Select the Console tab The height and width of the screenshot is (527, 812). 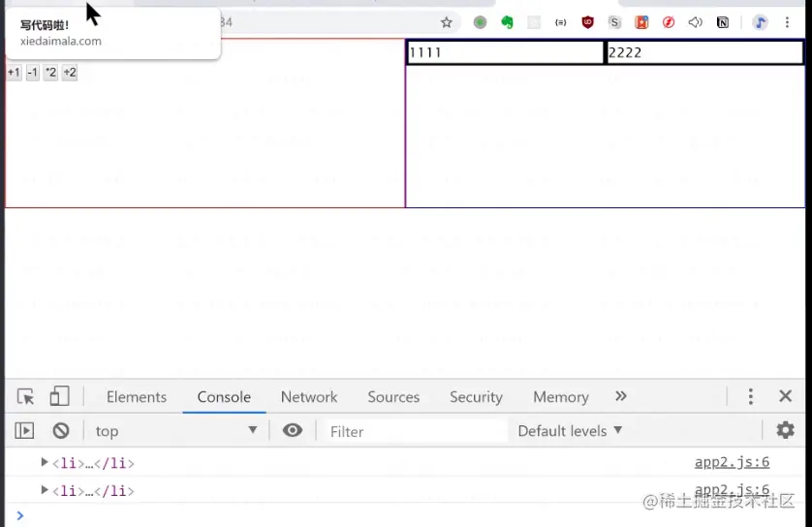tap(224, 397)
